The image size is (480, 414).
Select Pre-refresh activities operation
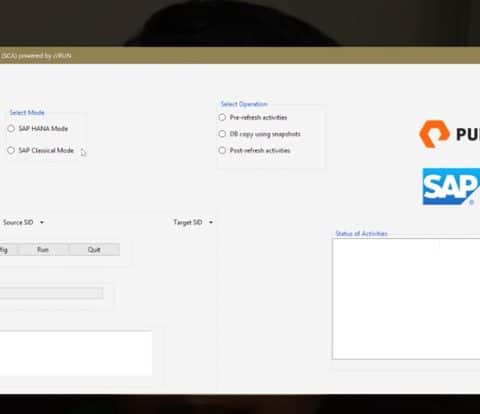click(x=222, y=117)
